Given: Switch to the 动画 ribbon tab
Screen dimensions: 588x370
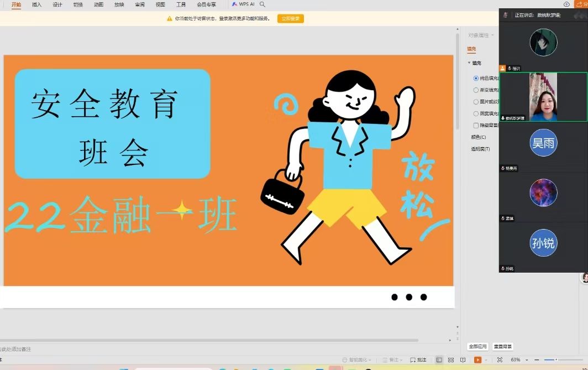Looking at the screenshot, I should [x=98, y=4].
